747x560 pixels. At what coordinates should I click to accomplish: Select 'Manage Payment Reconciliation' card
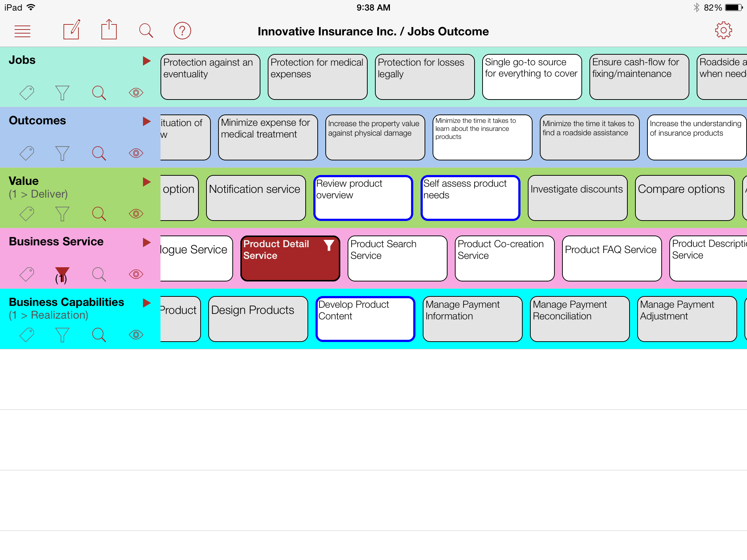pos(580,319)
